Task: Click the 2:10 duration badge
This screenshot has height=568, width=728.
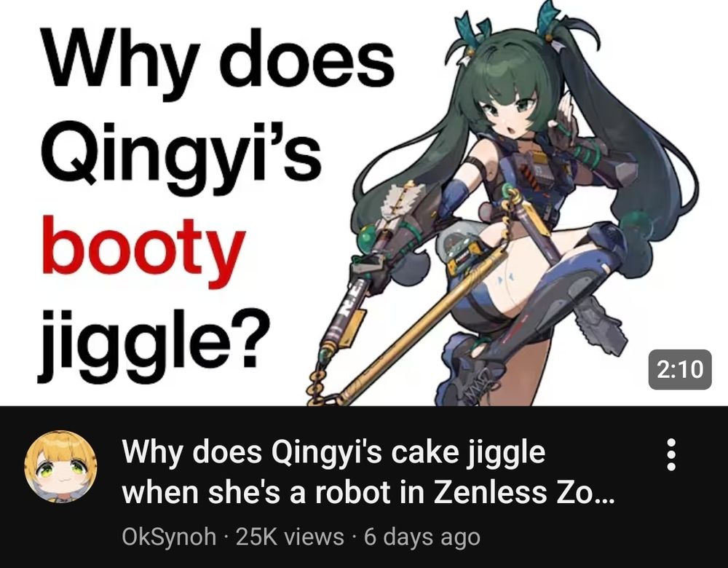Action: point(680,369)
